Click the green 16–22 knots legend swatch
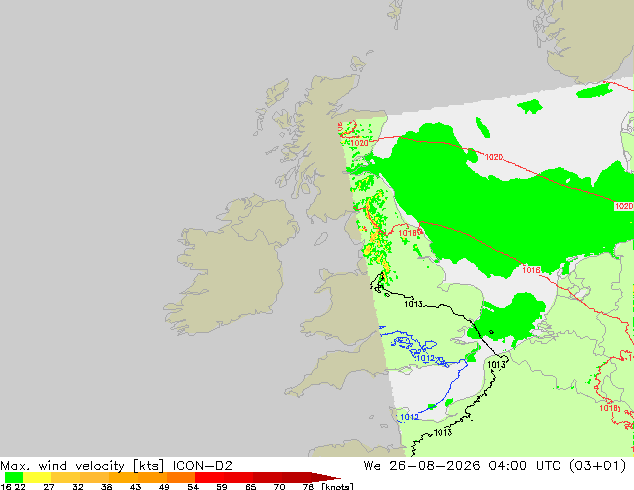Screen dimensions: 634x490 click(x=14, y=477)
